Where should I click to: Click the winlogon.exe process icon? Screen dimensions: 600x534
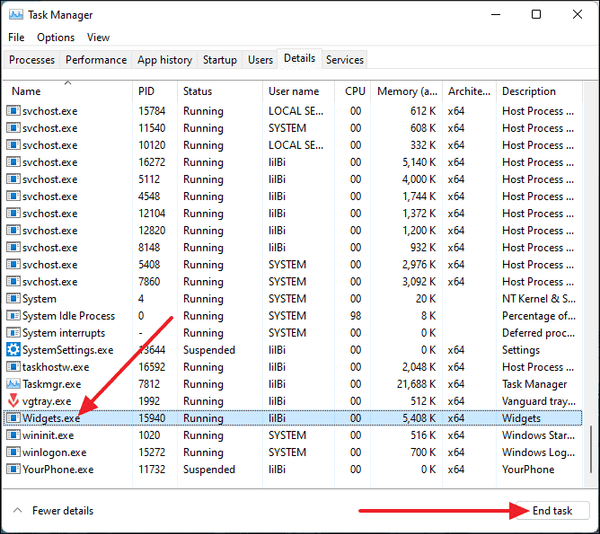(x=13, y=452)
